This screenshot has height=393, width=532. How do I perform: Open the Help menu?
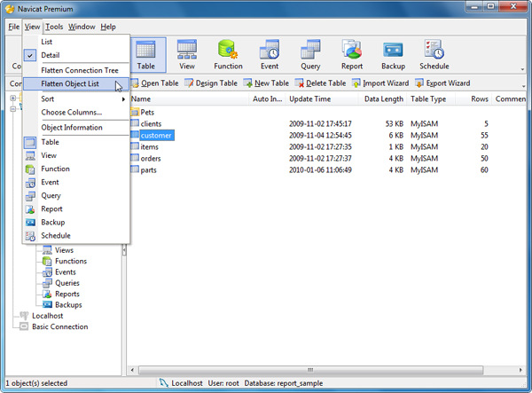tap(108, 27)
